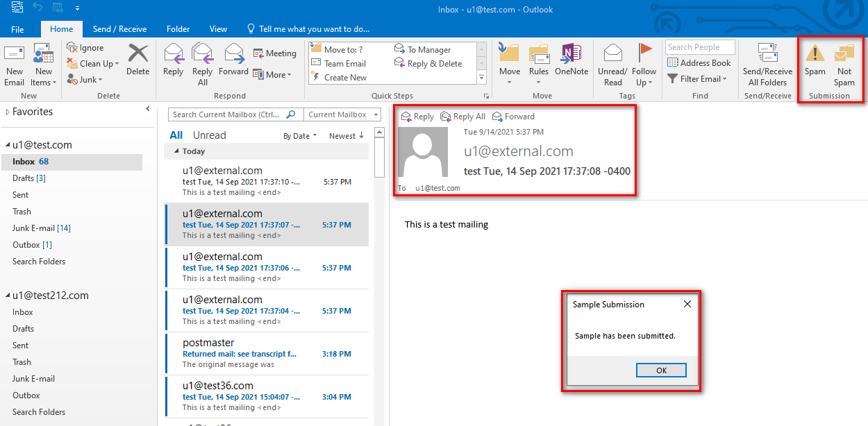This screenshot has width=868, height=426.
Task: Reply All to the message from the ribbon
Action: click(202, 62)
